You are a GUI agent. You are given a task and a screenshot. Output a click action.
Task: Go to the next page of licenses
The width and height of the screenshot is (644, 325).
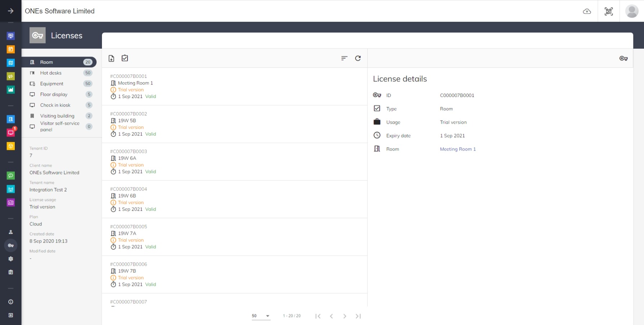345,316
